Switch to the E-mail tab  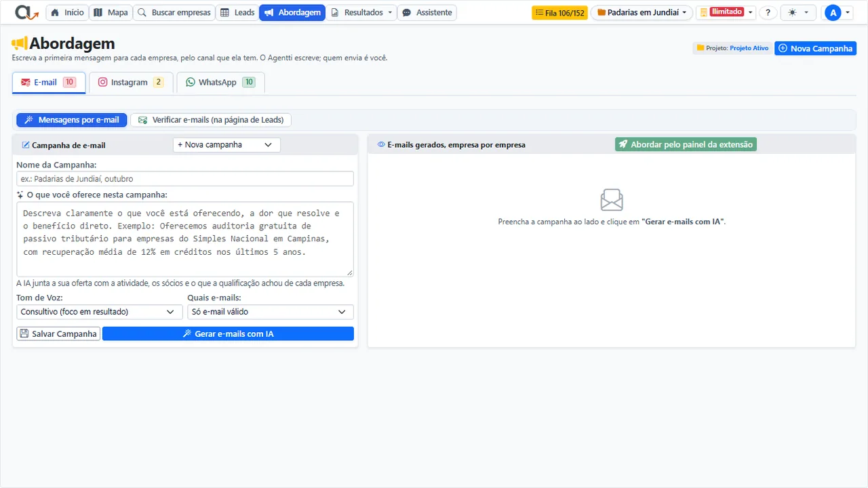pyautogui.click(x=49, y=82)
